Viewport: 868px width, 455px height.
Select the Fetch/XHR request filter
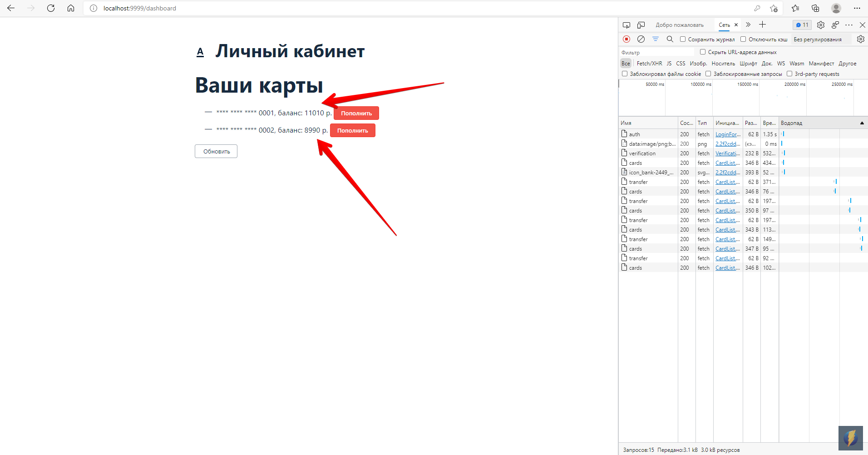coord(649,63)
